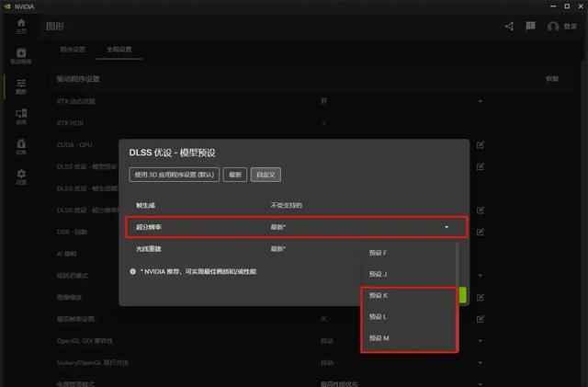Open the System section in the sidebar
Image resolution: width=588 pixels, height=387 pixels.
(x=21, y=117)
